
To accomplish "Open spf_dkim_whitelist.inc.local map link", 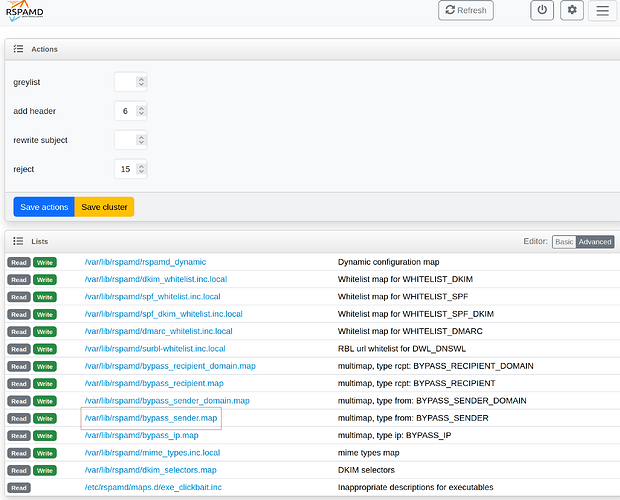I will coord(163,314).
